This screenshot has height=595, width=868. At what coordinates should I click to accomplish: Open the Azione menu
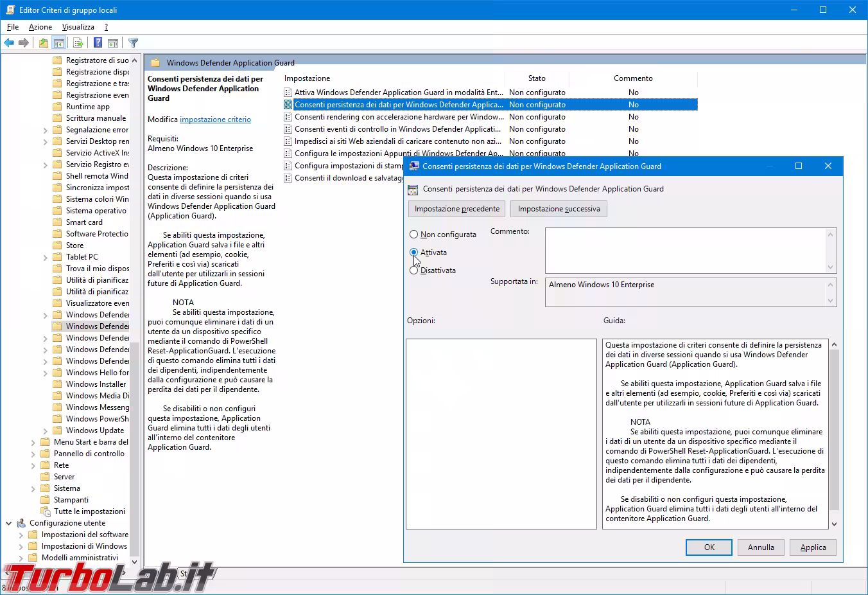40,27
